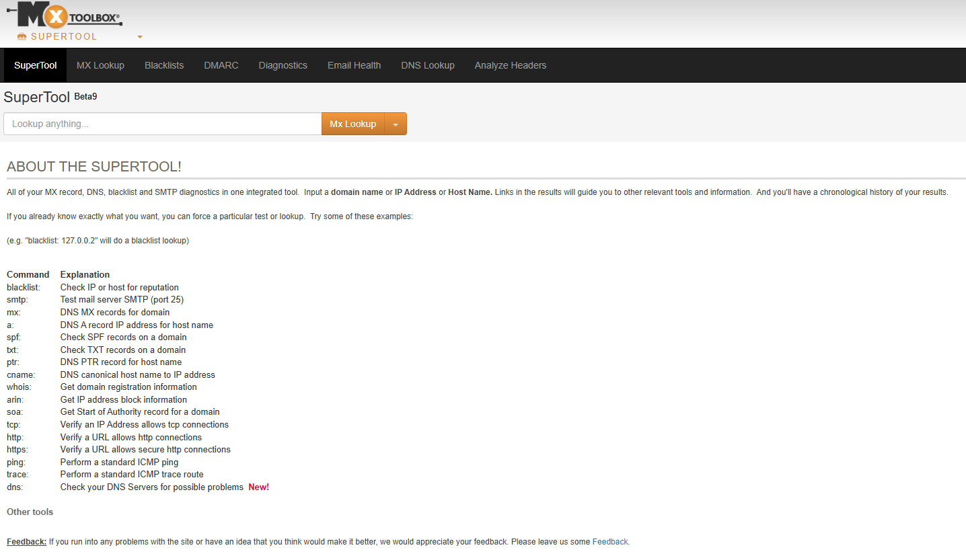Viewport: 966px width, 560px height.
Task: Click the 'ABOUT THE SUPERTOOL!' heading
Action: click(x=94, y=167)
